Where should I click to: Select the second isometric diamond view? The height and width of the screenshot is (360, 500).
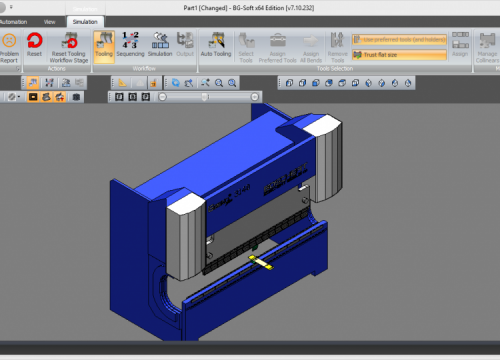[x=382, y=83]
